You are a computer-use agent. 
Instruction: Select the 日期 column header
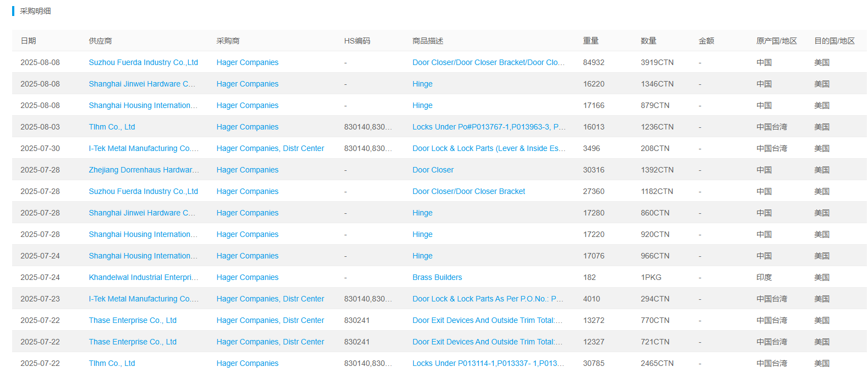click(28, 41)
